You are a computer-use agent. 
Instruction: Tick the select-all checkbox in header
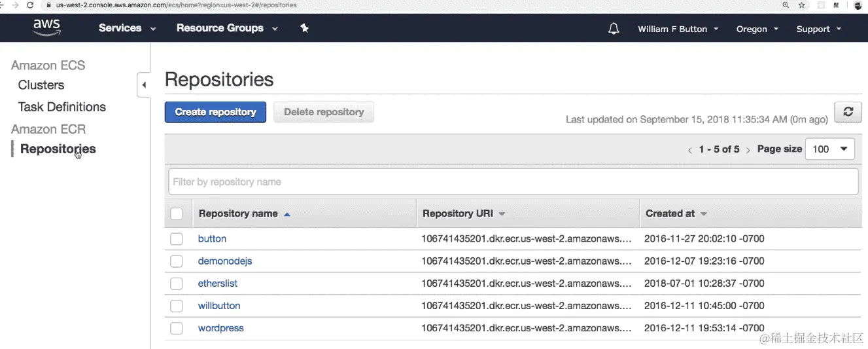177,213
